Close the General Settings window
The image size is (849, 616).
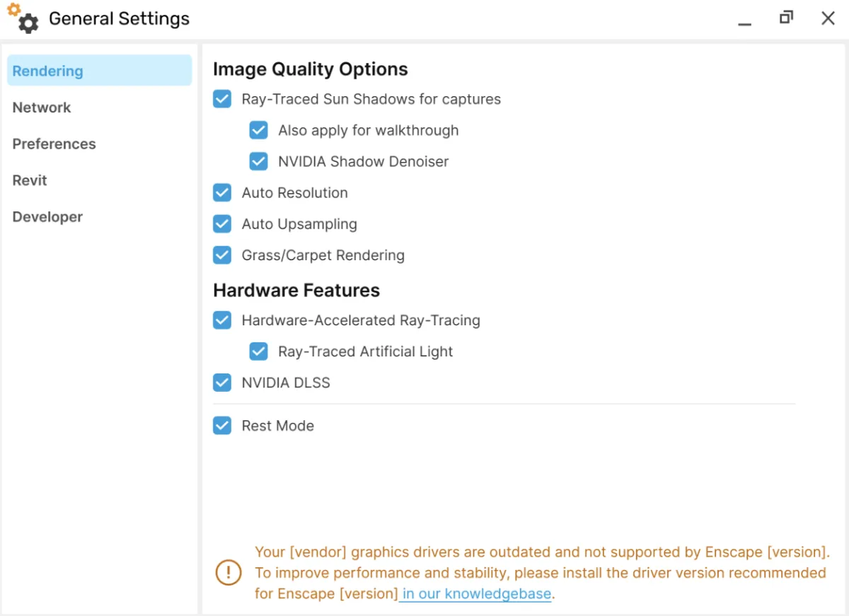[828, 18]
